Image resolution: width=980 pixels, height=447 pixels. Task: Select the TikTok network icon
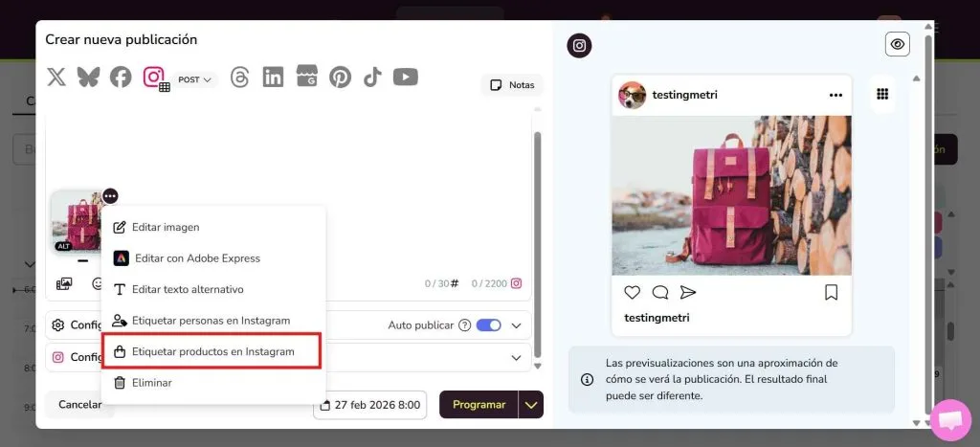click(372, 78)
